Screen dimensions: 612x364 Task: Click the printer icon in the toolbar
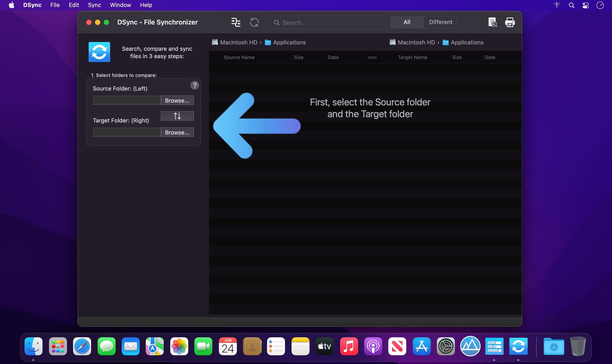(510, 22)
